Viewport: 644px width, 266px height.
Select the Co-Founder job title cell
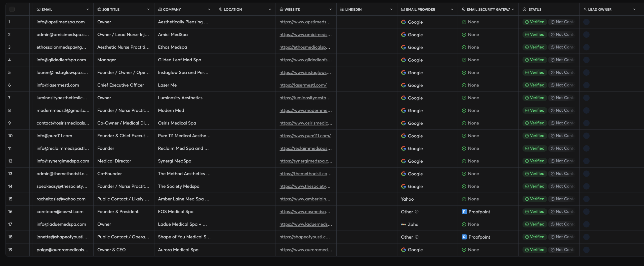[124, 174]
